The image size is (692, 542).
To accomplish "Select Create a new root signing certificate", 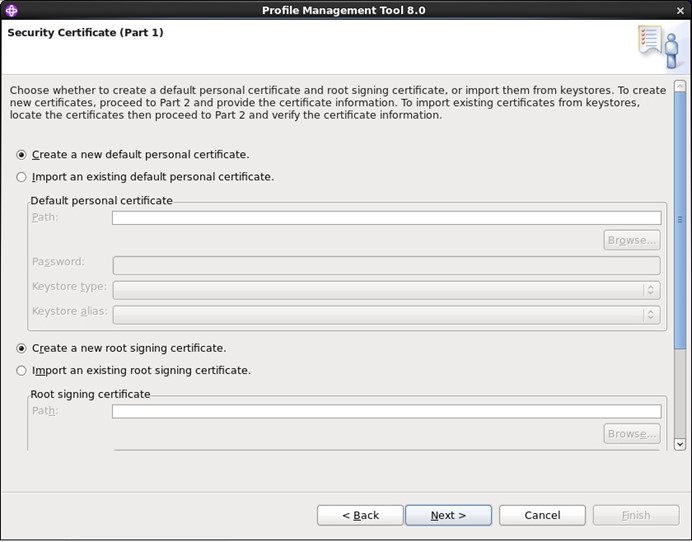I will coord(22,349).
